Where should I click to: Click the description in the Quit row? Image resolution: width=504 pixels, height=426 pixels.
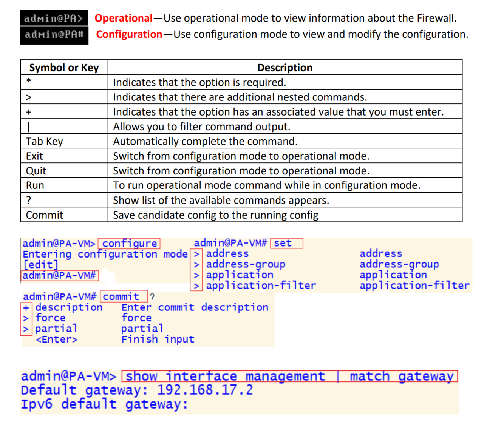241,171
